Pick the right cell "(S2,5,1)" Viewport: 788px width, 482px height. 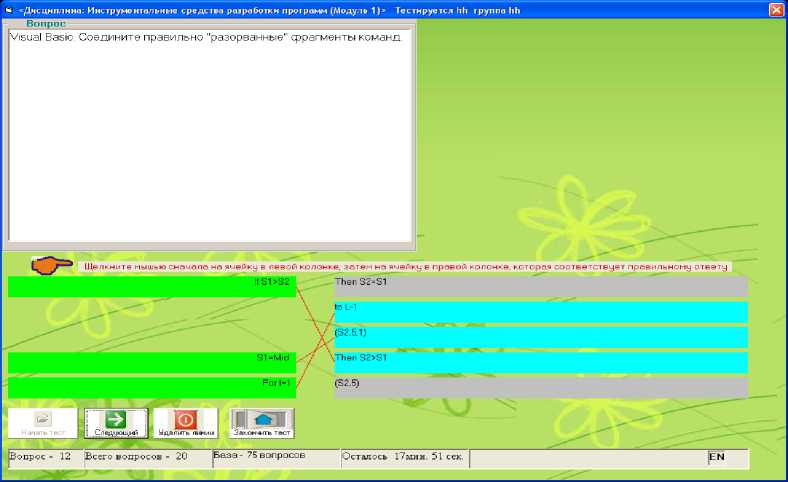click(541, 337)
